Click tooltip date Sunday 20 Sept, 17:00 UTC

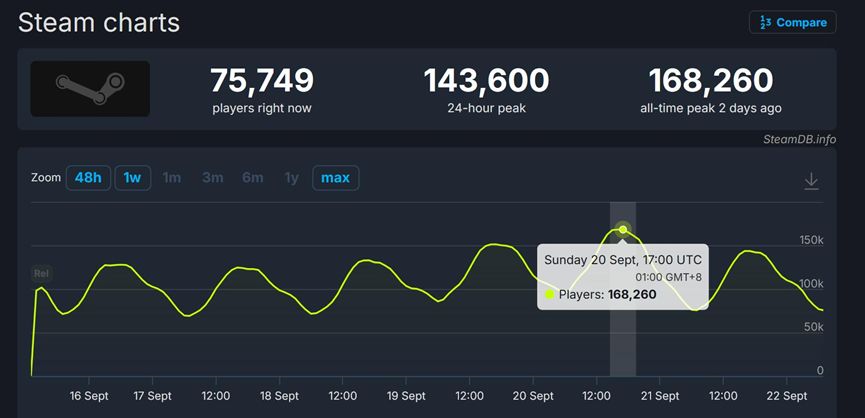pos(623,260)
